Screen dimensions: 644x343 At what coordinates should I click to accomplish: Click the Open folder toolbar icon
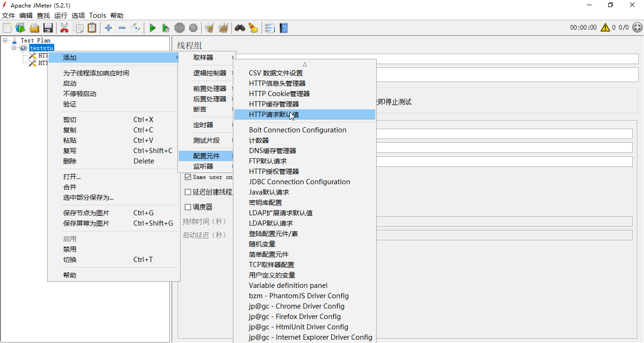coord(34,28)
